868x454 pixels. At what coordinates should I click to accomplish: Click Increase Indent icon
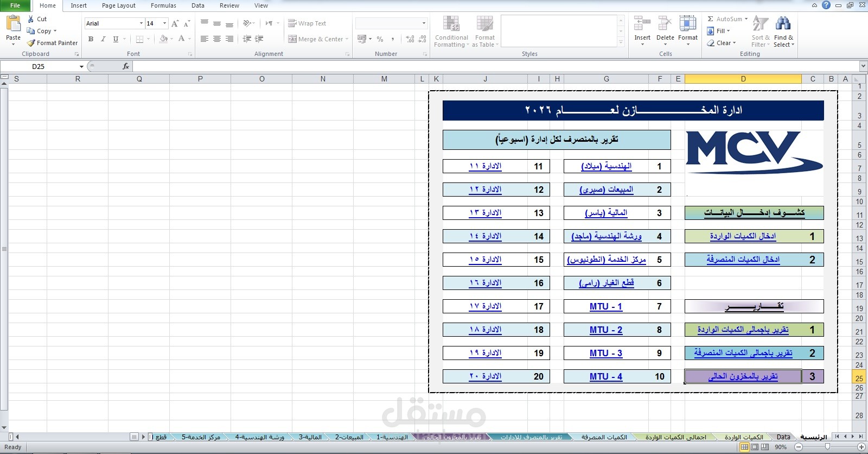(259, 39)
